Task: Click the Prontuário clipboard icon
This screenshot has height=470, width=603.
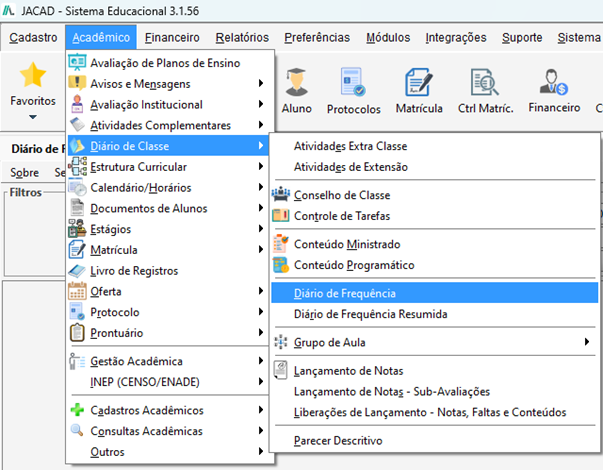Action: pyautogui.click(x=77, y=333)
